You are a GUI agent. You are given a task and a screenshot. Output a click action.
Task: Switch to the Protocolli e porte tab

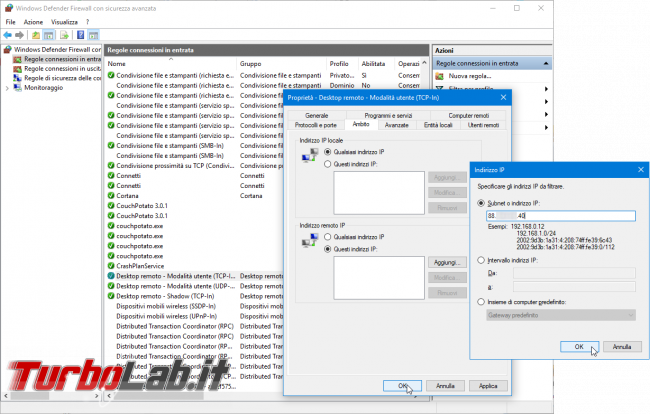(316, 125)
